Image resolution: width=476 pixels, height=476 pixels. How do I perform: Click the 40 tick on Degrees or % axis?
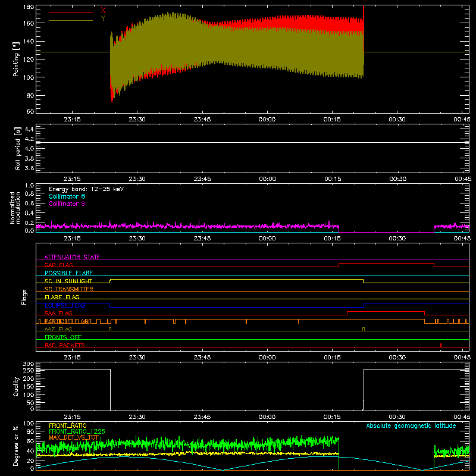point(30,451)
